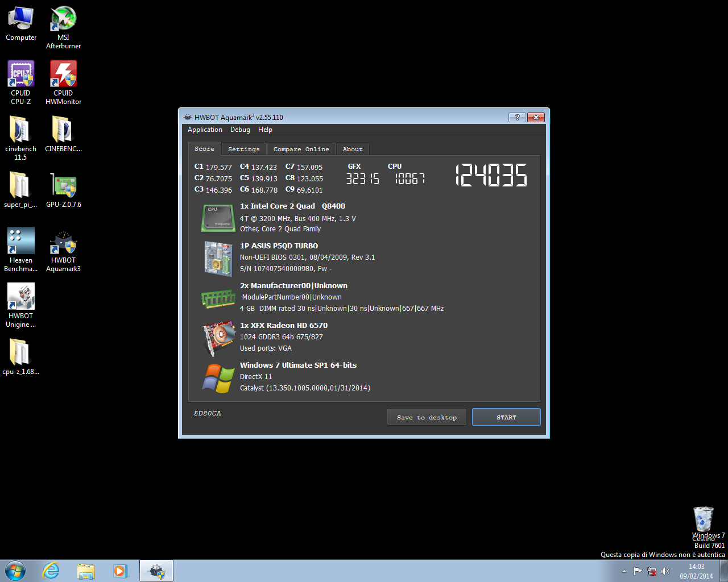Show hidden tray icons arrow

click(624, 571)
